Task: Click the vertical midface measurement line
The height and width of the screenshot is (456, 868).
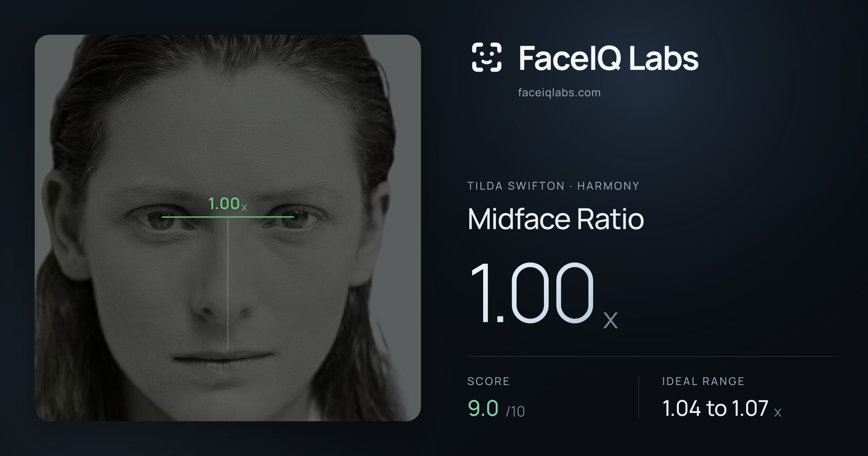Action: pos(227,283)
